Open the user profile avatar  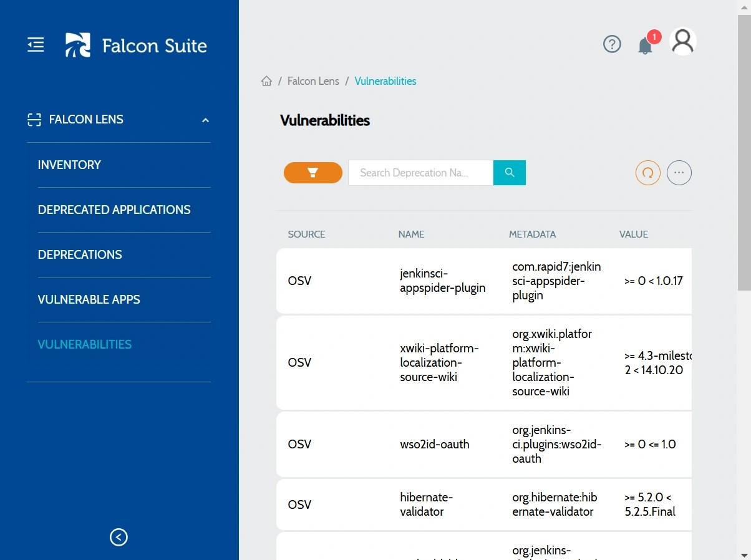pos(683,42)
